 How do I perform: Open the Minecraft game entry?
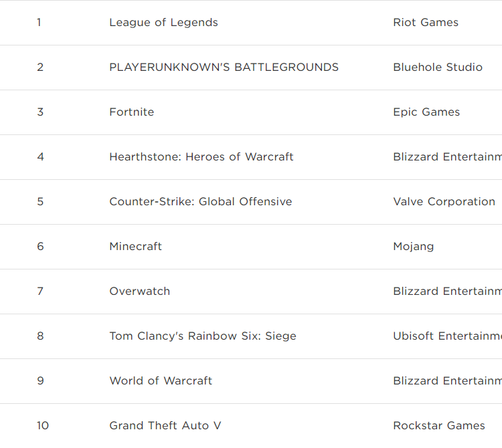coord(135,247)
